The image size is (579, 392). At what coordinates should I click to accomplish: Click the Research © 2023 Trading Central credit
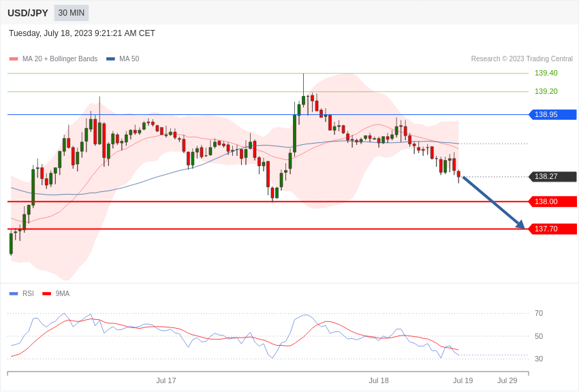(x=522, y=59)
